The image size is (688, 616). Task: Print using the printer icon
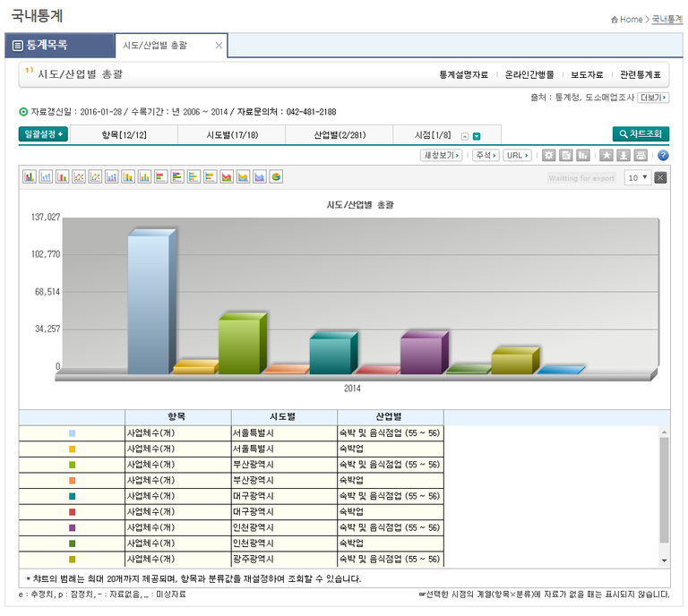[x=641, y=155]
